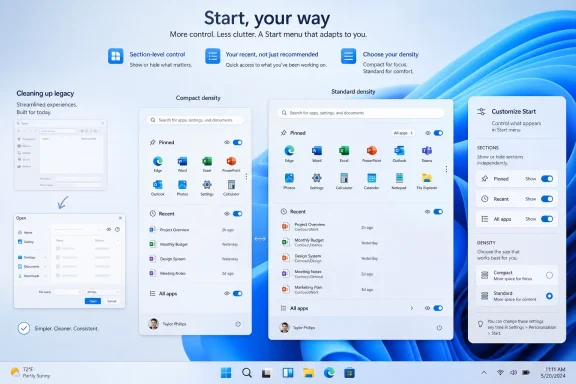Launch Word in the Standard density panel
This screenshot has width=576, height=384.
317,151
